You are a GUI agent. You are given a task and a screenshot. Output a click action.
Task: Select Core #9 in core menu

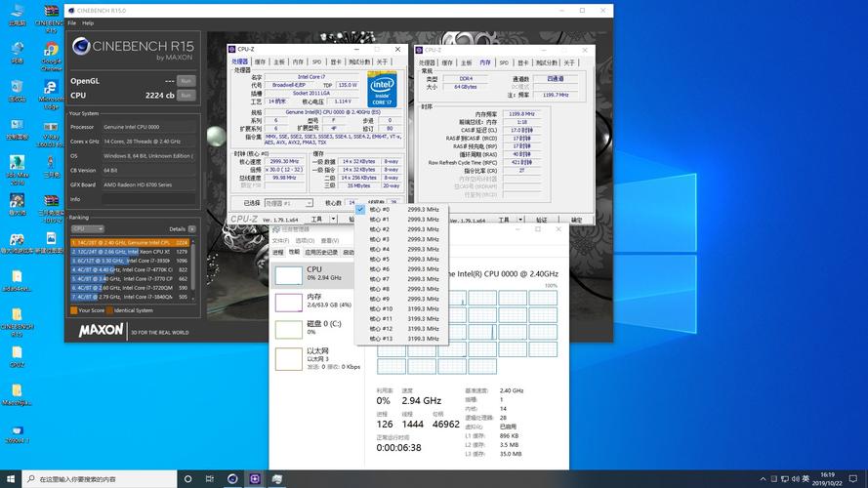tap(400, 300)
